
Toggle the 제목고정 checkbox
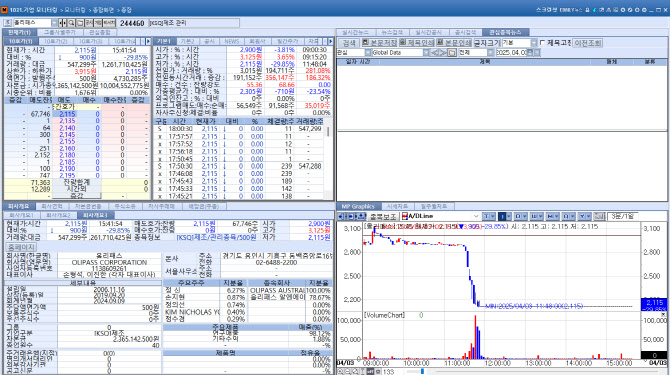coord(543,43)
